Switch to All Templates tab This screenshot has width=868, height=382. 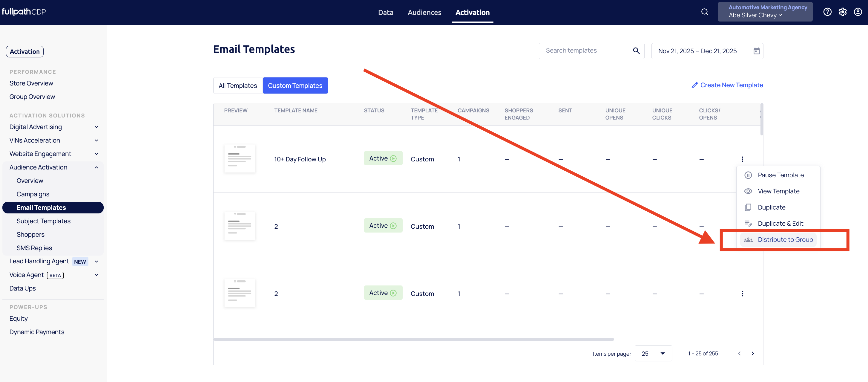click(x=238, y=86)
